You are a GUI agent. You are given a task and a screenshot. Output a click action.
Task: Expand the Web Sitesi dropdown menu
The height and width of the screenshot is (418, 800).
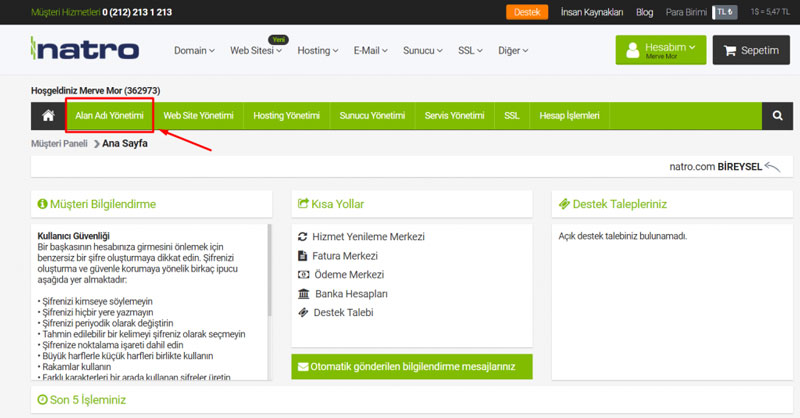tap(256, 51)
